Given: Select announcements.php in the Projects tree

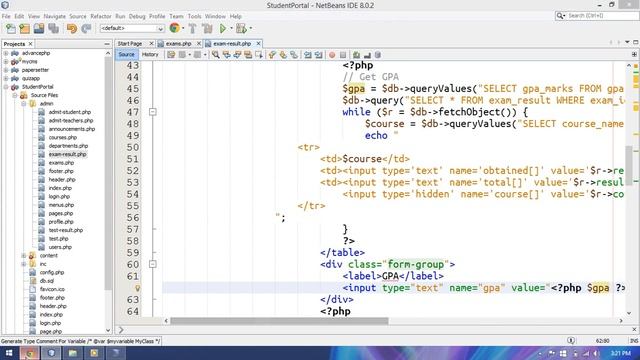Looking at the screenshot, I should click(x=72, y=129).
